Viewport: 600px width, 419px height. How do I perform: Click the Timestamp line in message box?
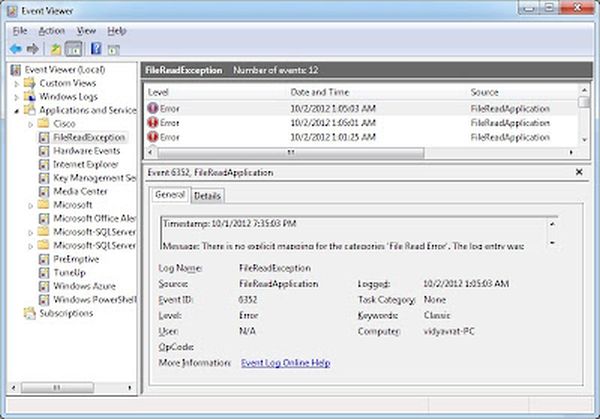(230, 224)
